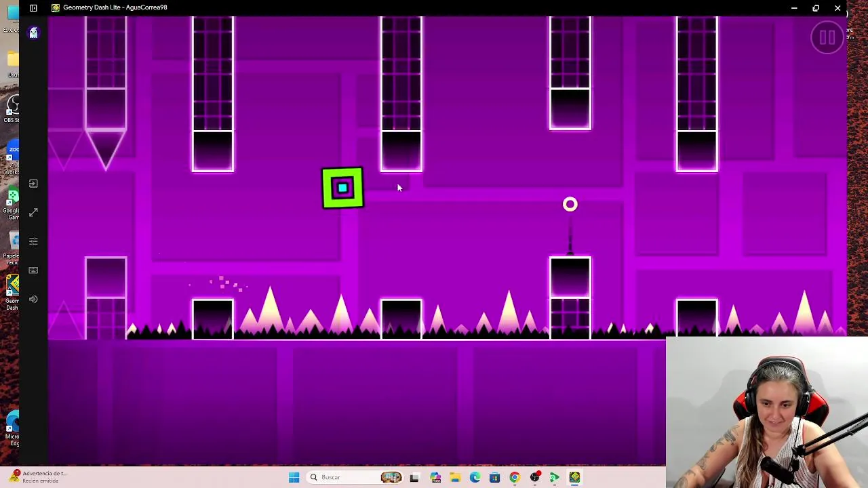Open the Windows Start menu

294,477
